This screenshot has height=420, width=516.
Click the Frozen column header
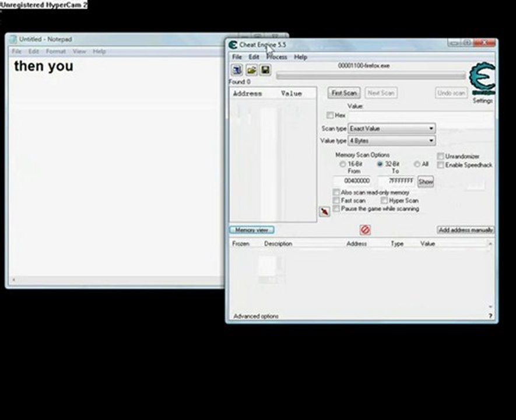[241, 244]
